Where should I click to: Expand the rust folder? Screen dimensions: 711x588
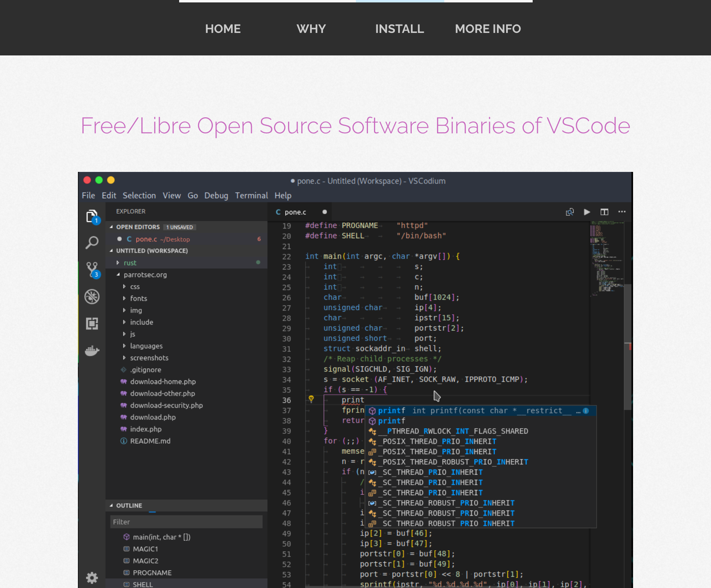(118, 263)
